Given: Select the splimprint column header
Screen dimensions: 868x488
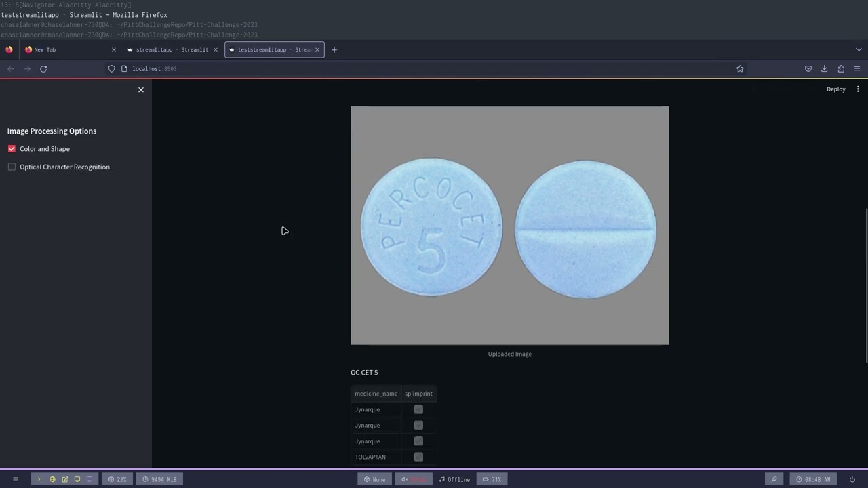Looking at the screenshot, I should [418, 394].
